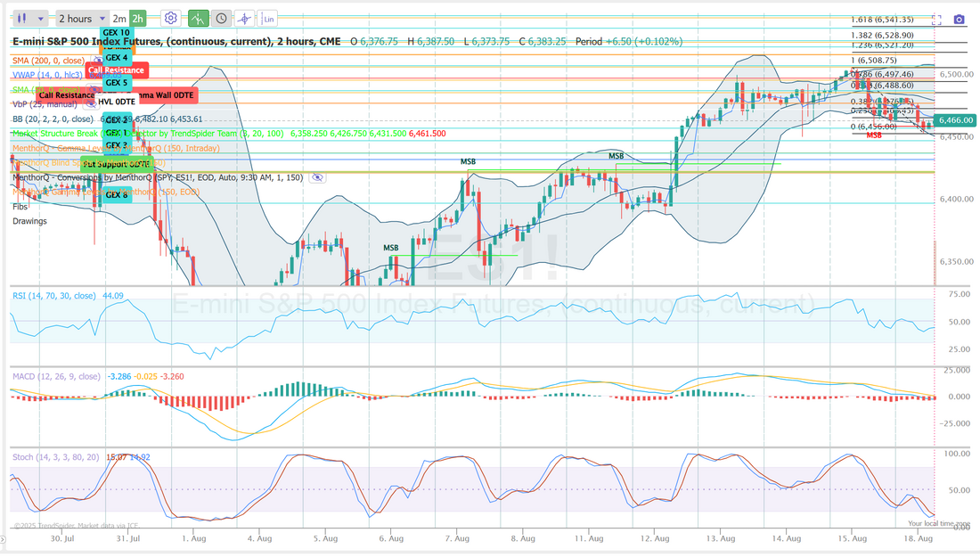This screenshot has width=980, height=557.
Task: Take a chart snapshot with camera icon
Action: [959, 20]
